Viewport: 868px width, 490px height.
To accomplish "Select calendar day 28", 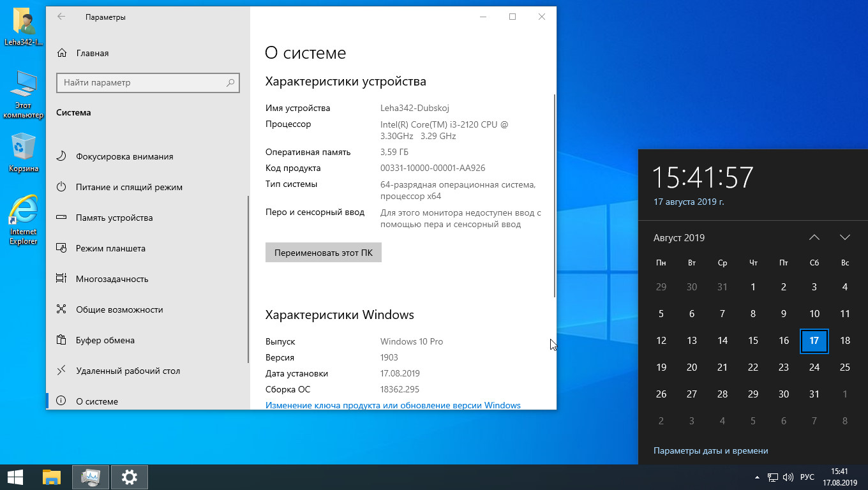I will coord(722,394).
